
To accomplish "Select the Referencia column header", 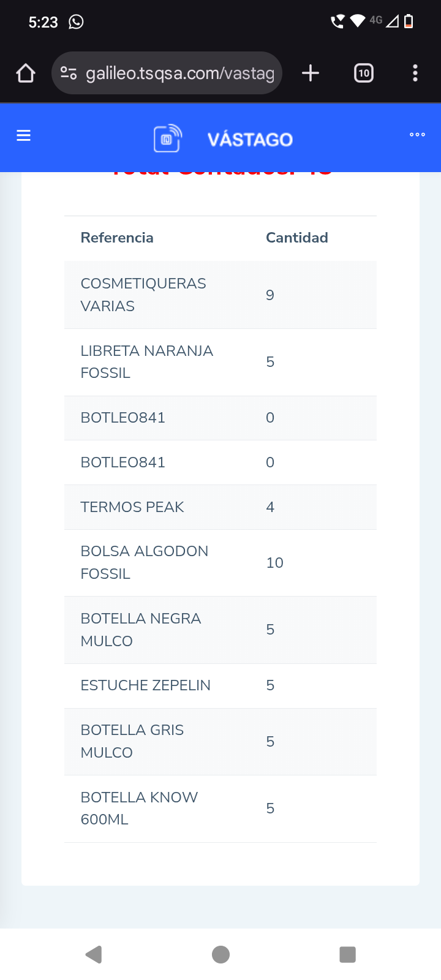I will pos(117,238).
